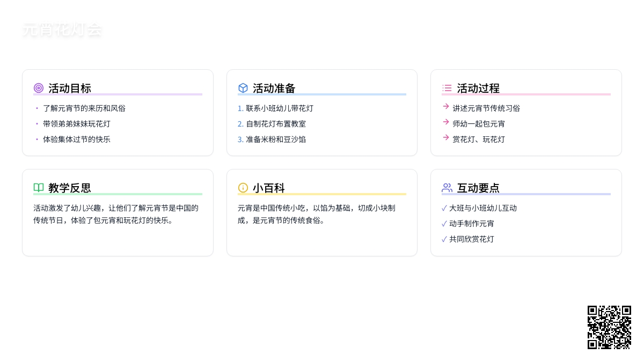The height and width of the screenshot is (362, 644).
Task: Click the bullet item 带领弟弟妹妹玩花灯
Action: tap(77, 124)
